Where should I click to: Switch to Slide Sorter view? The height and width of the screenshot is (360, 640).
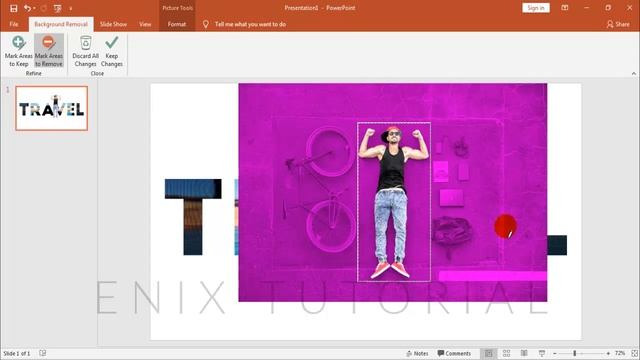coord(507,353)
